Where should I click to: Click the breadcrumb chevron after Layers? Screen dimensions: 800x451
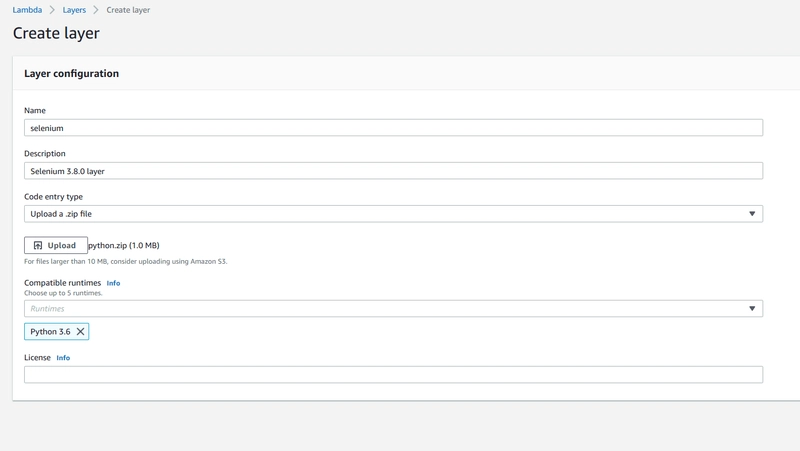point(96,10)
